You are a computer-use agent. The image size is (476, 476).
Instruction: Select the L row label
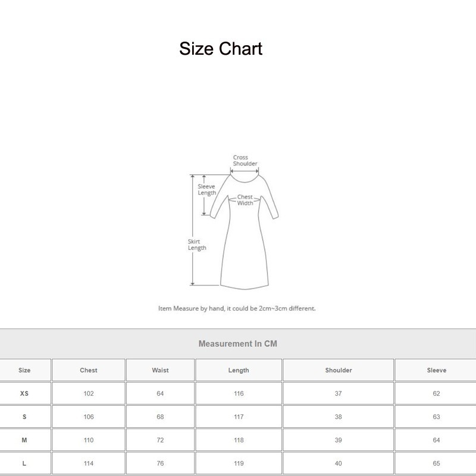(x=25, y=463)
